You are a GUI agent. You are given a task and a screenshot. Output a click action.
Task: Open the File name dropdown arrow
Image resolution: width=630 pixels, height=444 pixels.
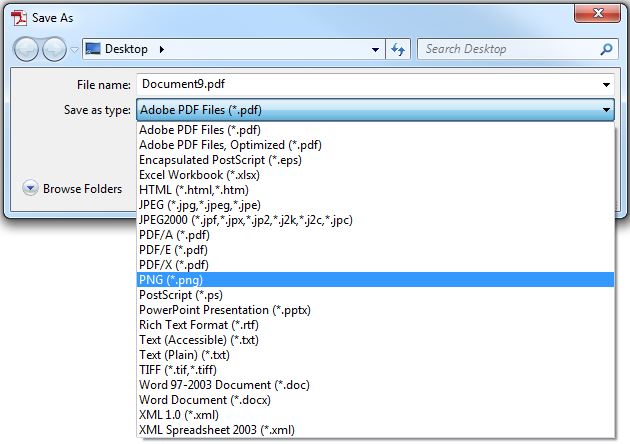tap(606, 85)
